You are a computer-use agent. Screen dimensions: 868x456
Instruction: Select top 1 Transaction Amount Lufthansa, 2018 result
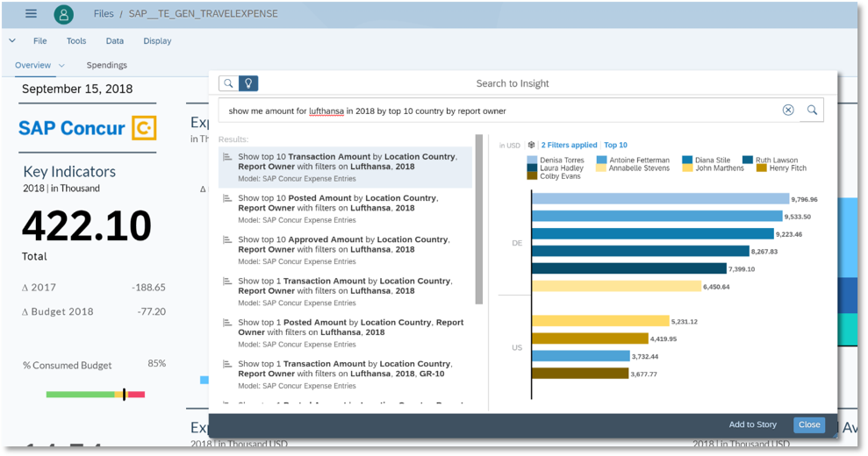tap(346, 292)
